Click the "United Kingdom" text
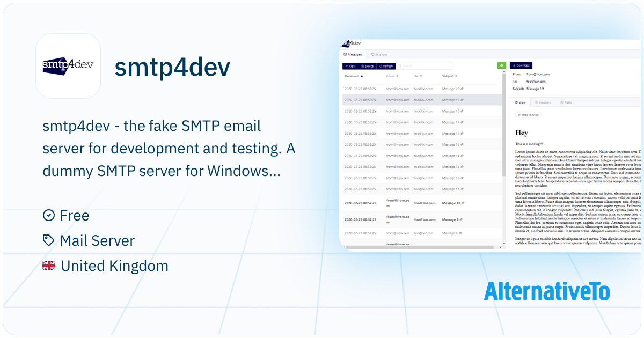Viewport: 644px width, 338px height. (115, 266)
